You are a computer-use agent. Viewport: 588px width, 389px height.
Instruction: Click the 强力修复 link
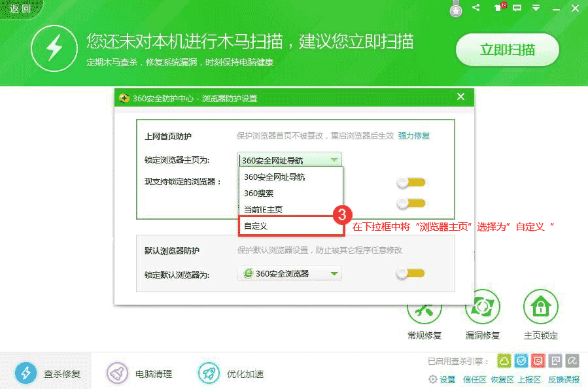click(x=413, y=136)
